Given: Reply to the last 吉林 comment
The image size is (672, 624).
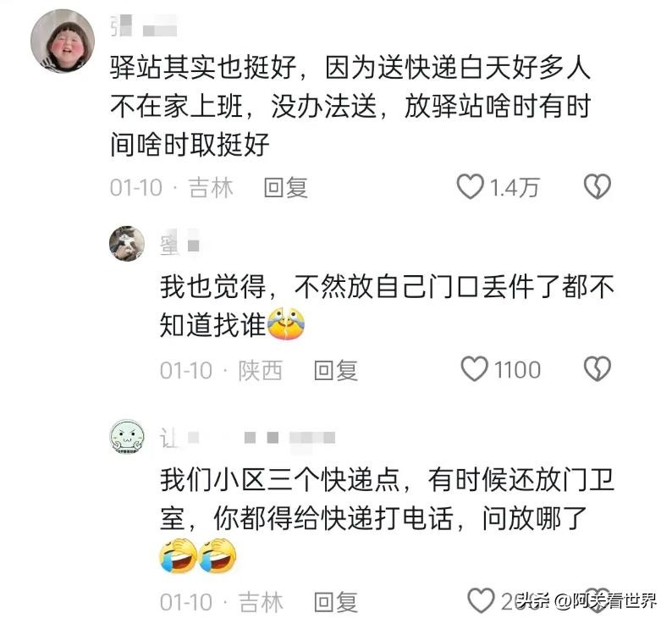Looking at the screenshot, I should pos(336,602).
